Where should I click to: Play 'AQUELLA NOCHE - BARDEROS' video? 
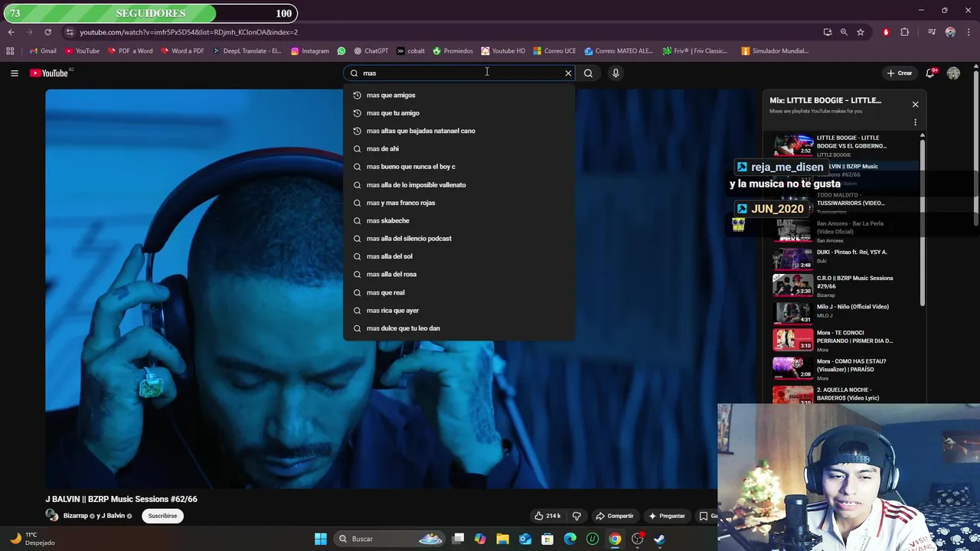[842, 394]
